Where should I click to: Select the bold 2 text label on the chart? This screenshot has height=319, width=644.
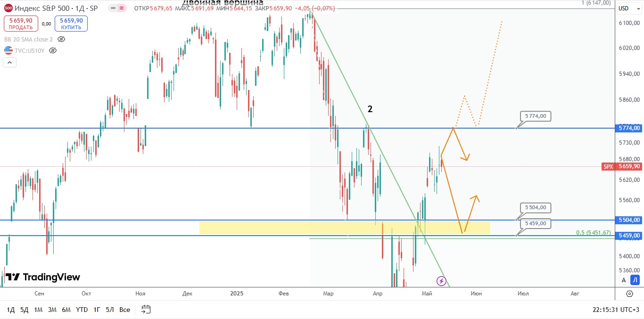pyautogui.click(x=370, y=109)
